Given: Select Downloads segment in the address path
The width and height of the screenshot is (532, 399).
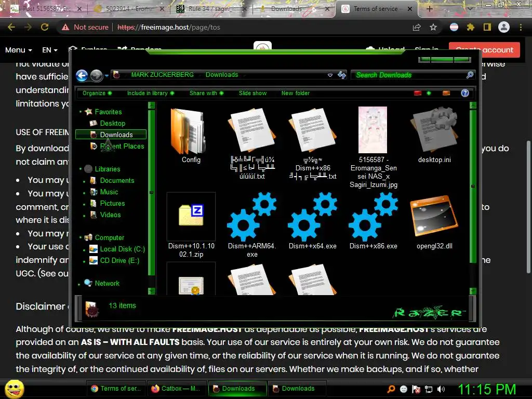Looking at the screenshot, I should tap(221, 75).
